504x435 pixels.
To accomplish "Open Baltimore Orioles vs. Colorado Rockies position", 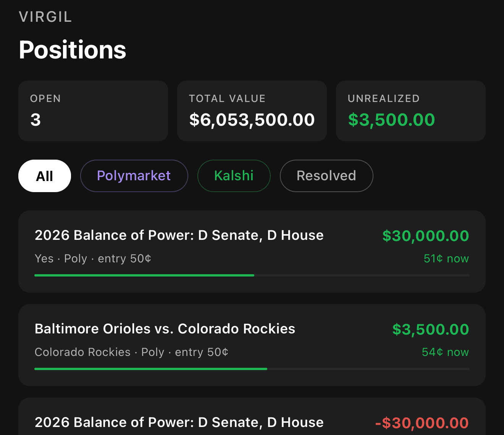I will pos(252,345).
